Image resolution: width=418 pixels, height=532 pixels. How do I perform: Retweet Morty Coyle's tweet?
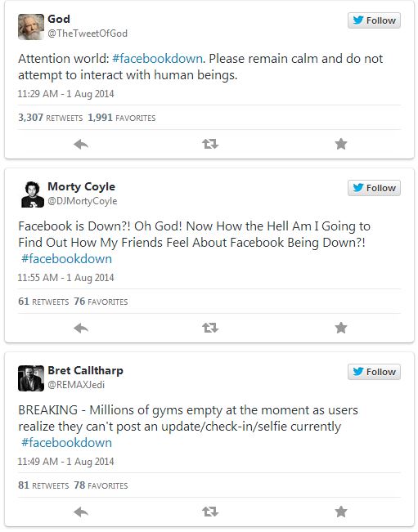pos(210,328)
